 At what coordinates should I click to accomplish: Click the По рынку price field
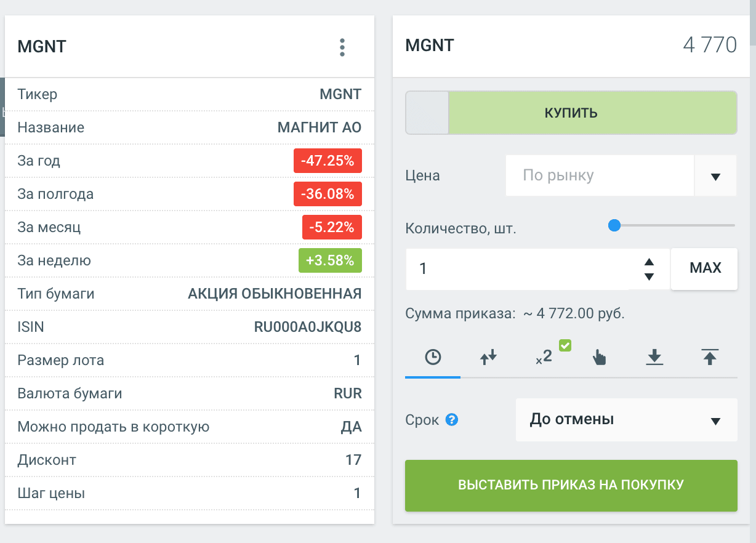click(600, 176)
